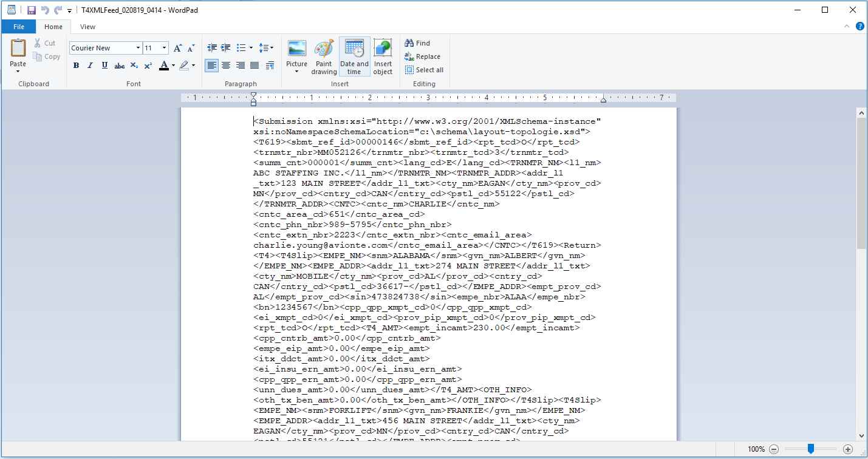Viewport: 868px width, 459px height.
Task: Place cursor on the ABC STAFFING INC. line
Action: [x=408, y=173]
